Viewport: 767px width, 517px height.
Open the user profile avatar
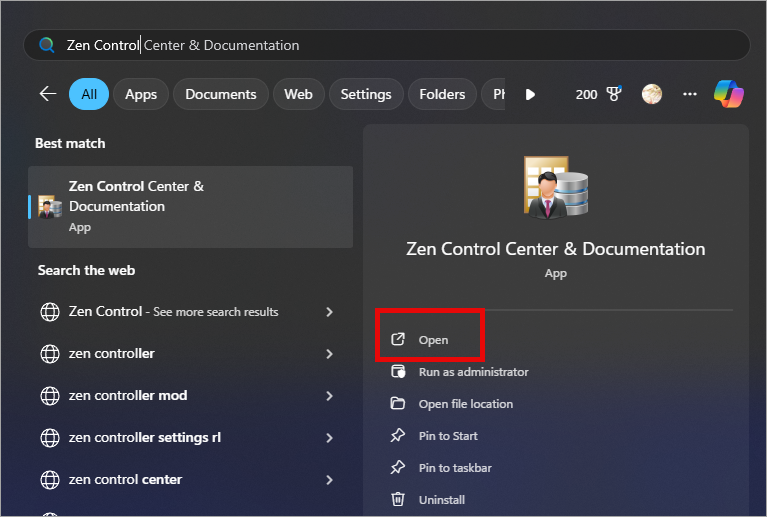[652, 94]
